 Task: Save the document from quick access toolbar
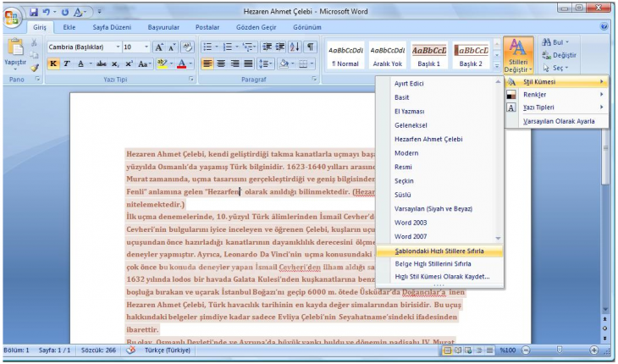point(34,12)
